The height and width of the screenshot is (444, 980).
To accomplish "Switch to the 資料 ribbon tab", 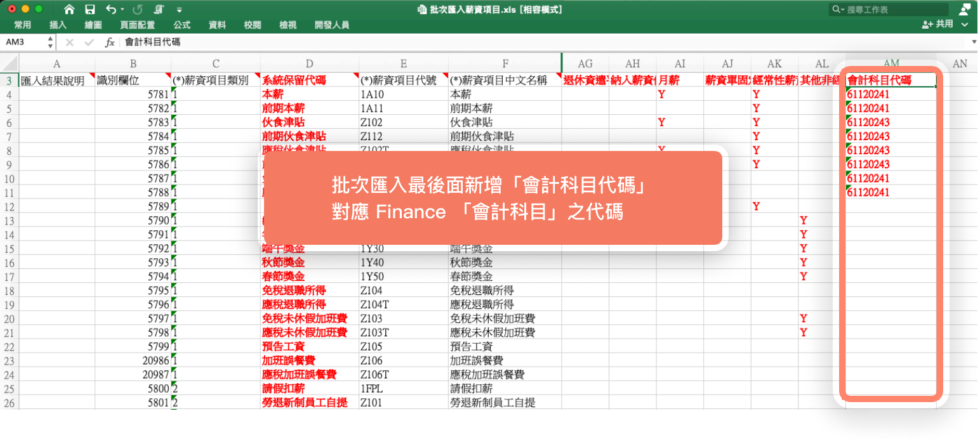I will pos(217,25).
